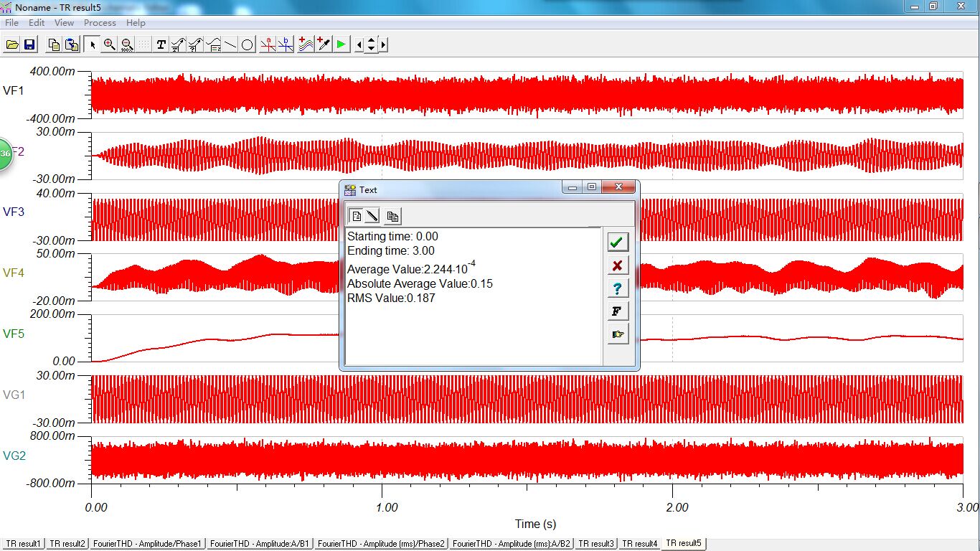Select the VG2 curve label

14,456
